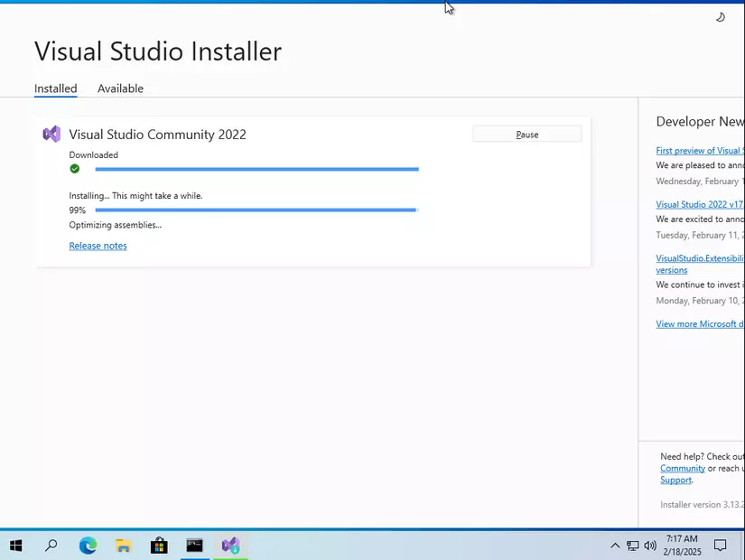Viewport: 745px width, 560px height.
Task: Pause the Visual Studio installation
Action: point(526,135)
